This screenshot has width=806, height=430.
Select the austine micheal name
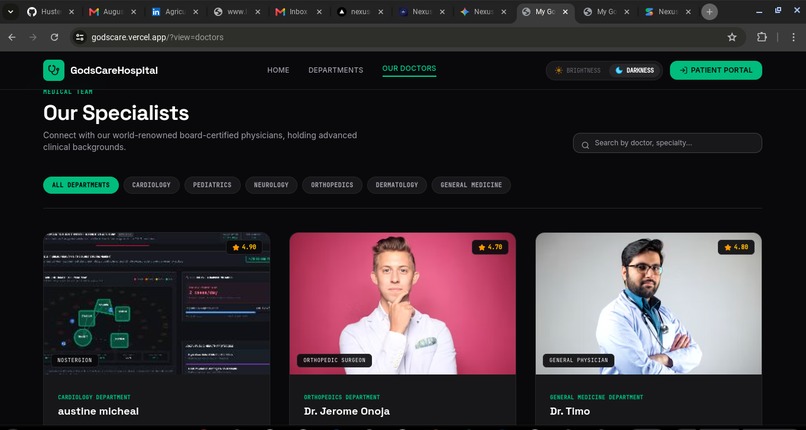click(98, 411)
